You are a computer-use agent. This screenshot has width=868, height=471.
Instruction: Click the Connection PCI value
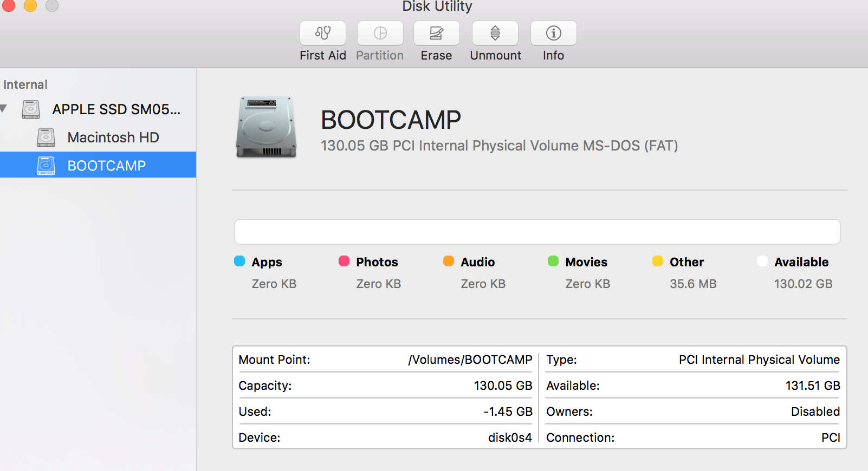pos(831,437)
